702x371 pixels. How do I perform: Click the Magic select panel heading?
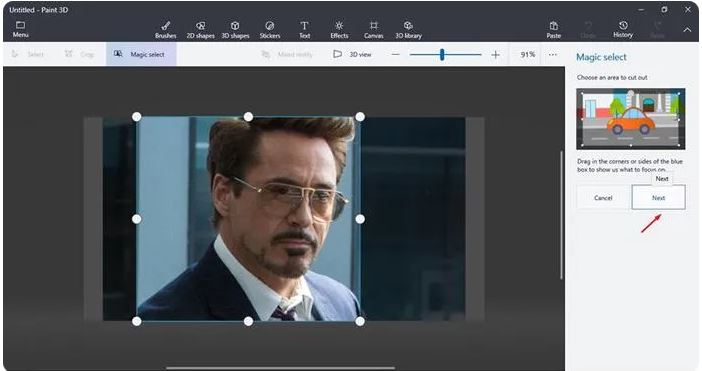601,57
